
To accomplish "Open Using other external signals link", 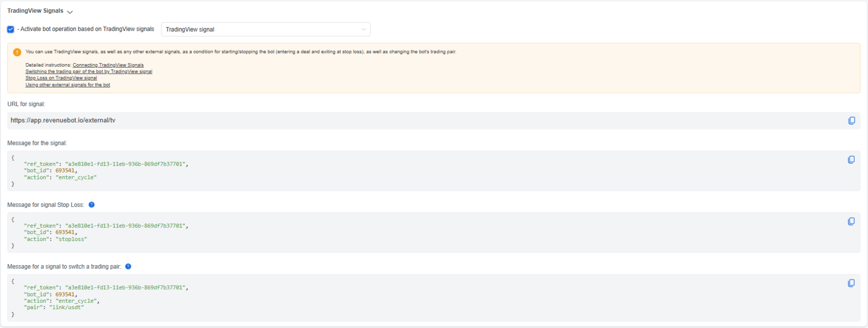I will (x=68, y=85).
